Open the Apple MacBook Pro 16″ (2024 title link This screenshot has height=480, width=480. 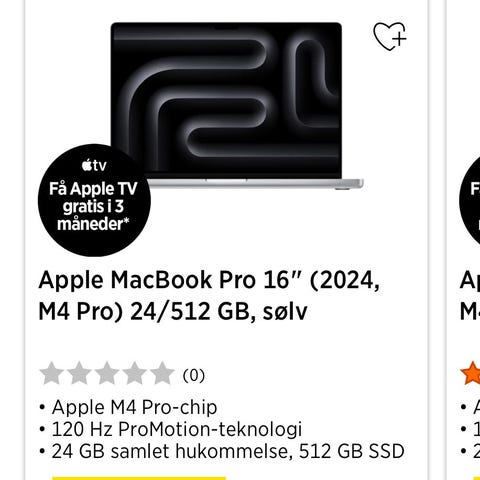(209, 295)
